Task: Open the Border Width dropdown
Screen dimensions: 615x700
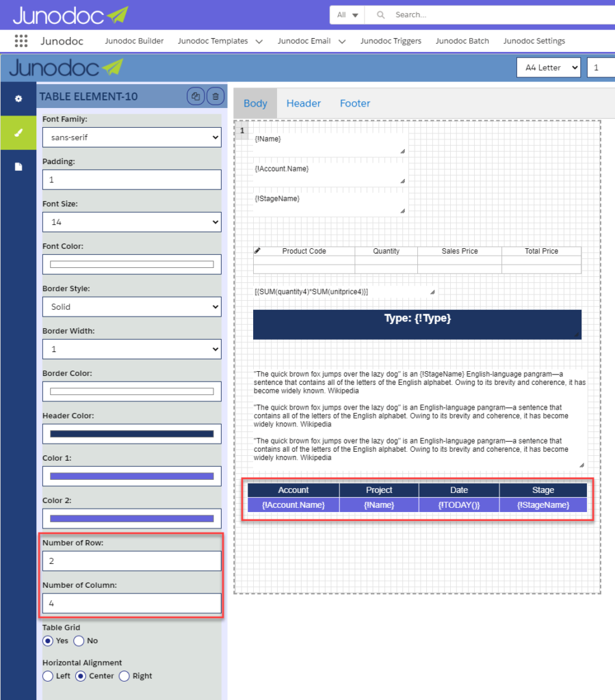Action: click(x=132, y=349)
